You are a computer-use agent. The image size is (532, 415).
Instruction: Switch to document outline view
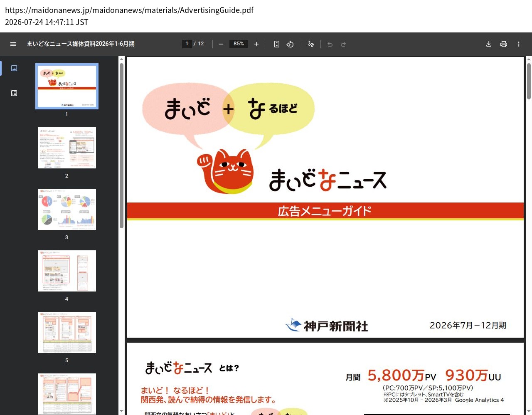tap(14, 93)
